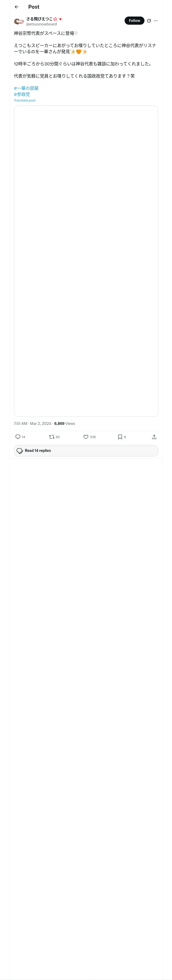Follow the @etsusnowboard account
Viewport: 172px width, 980px height.
pos(134,21)
